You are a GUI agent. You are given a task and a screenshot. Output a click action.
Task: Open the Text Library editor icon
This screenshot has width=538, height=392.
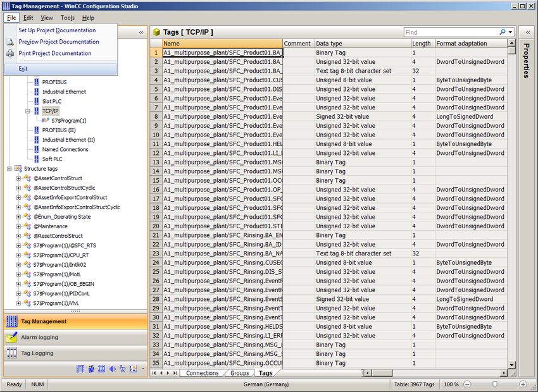pos(80,369)
